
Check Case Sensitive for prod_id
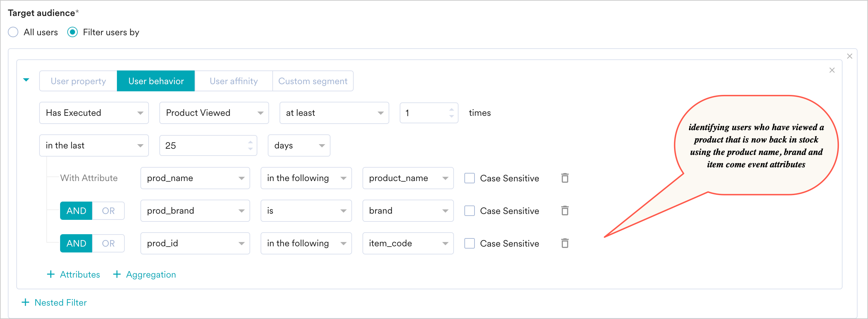[x=469, y=243]
